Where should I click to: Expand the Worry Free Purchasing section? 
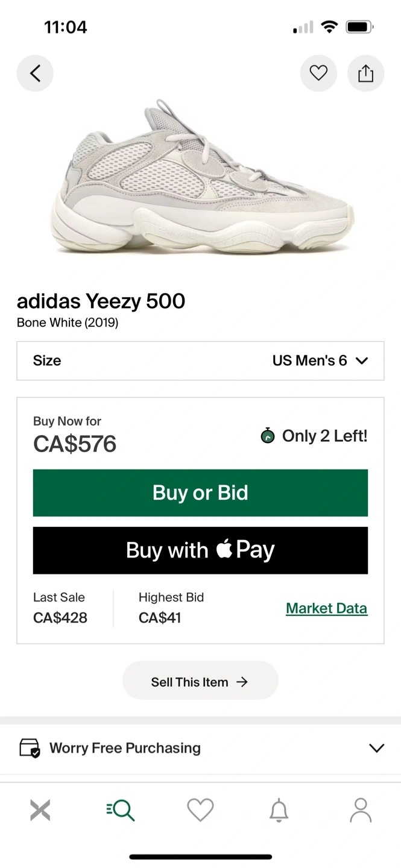(200, 748)
